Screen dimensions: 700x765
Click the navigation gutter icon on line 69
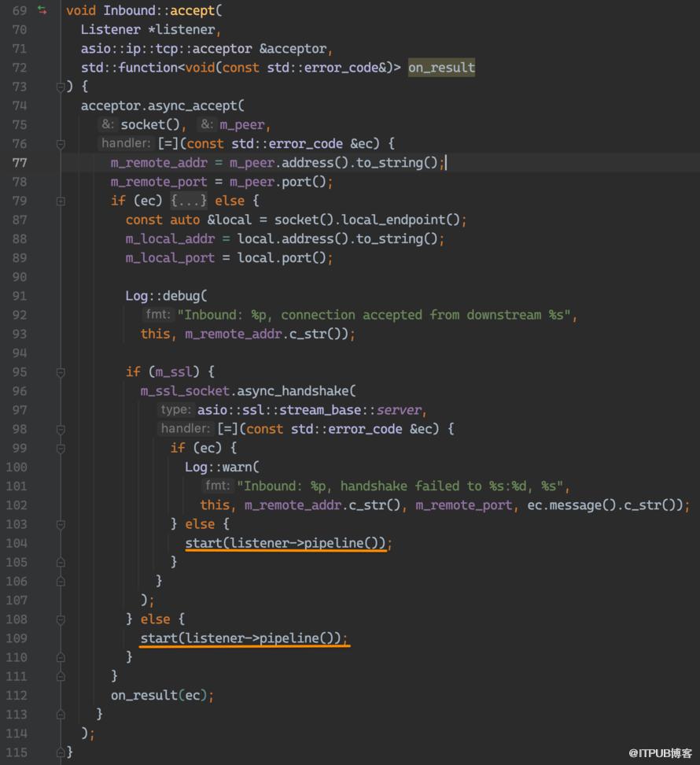(x=42, y=10)
